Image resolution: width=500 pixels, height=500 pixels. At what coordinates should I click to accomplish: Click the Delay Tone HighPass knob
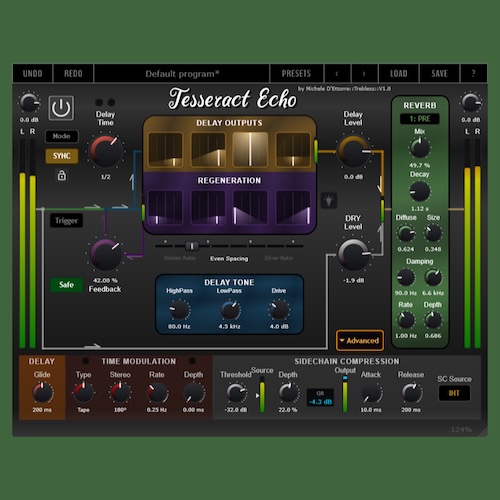pyautogui.click(x=179, y=310)
